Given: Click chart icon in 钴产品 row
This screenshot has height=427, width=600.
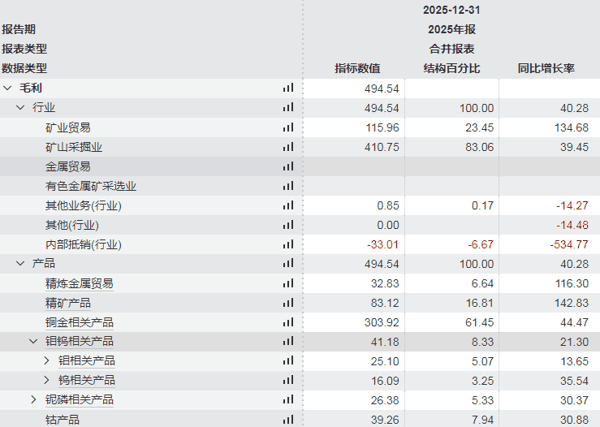Looking at the screenshot, I should (x=288, y=419).
